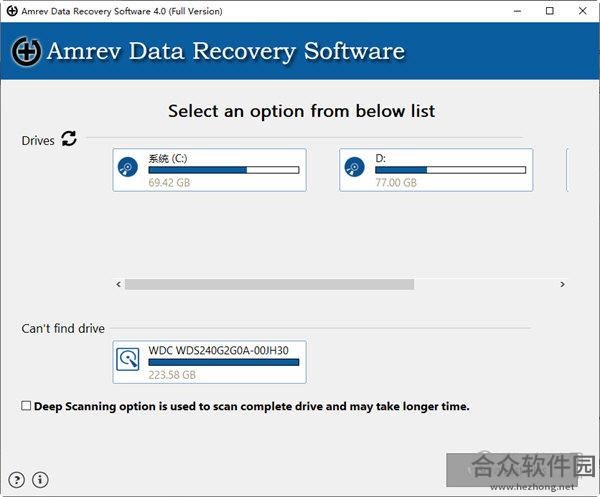Close the Amrev Data Recovery window
The height and width of the screenshot is (497, 600).
[x=582, y=11]
